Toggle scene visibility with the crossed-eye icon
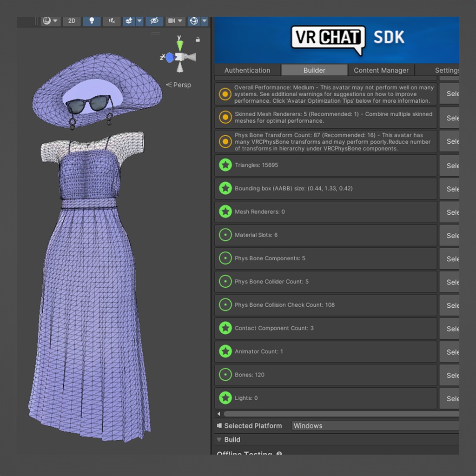 pyautogui.click(x=154, y=21)
